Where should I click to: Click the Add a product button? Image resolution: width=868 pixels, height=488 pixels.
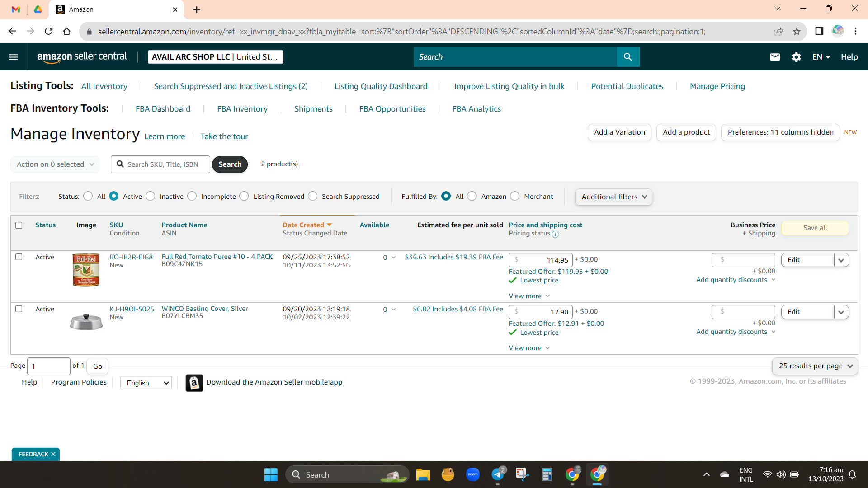[x=686, y=132]
